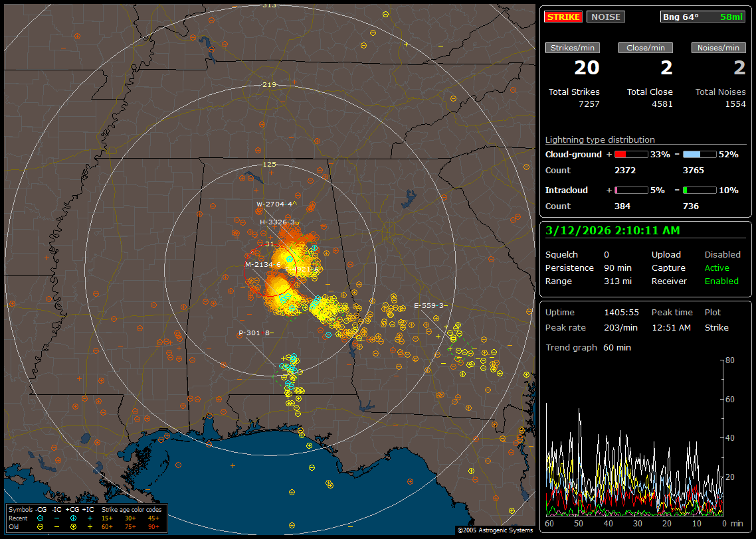The width and height of the screenshot is (756, 539).
Task: Click storm cell label W-2704-4
Action: pyautogui.click(x=275, y=204)
